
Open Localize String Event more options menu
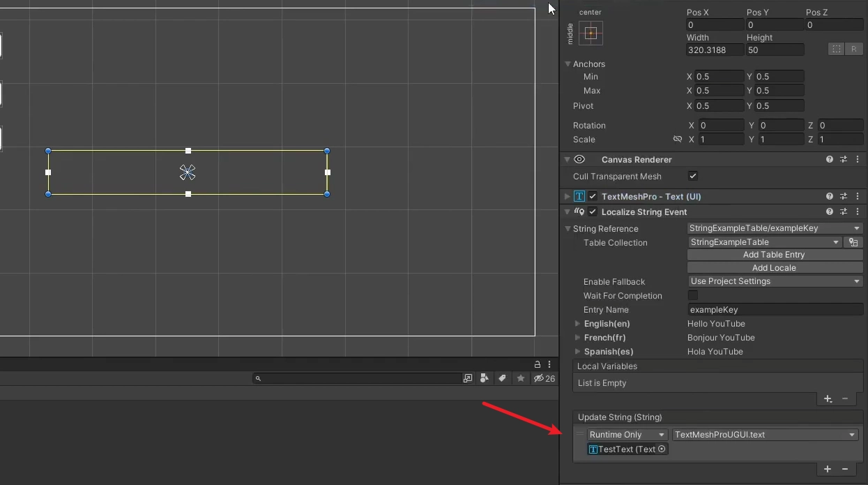pos(858,212)
